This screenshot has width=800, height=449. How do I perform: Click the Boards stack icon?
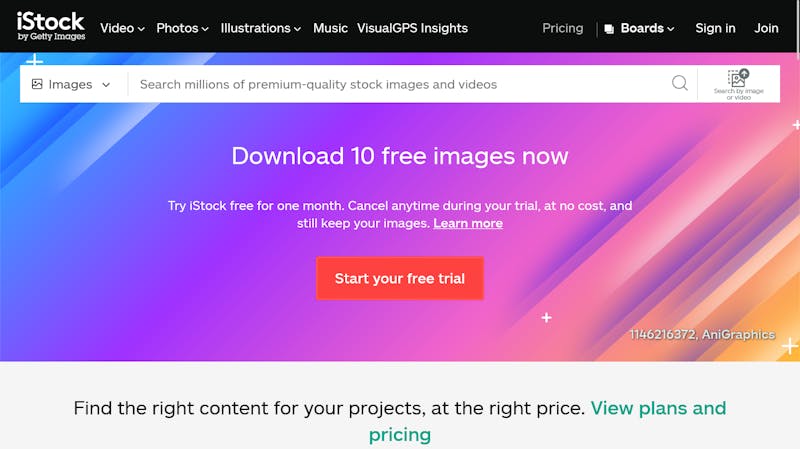point(609,29)
